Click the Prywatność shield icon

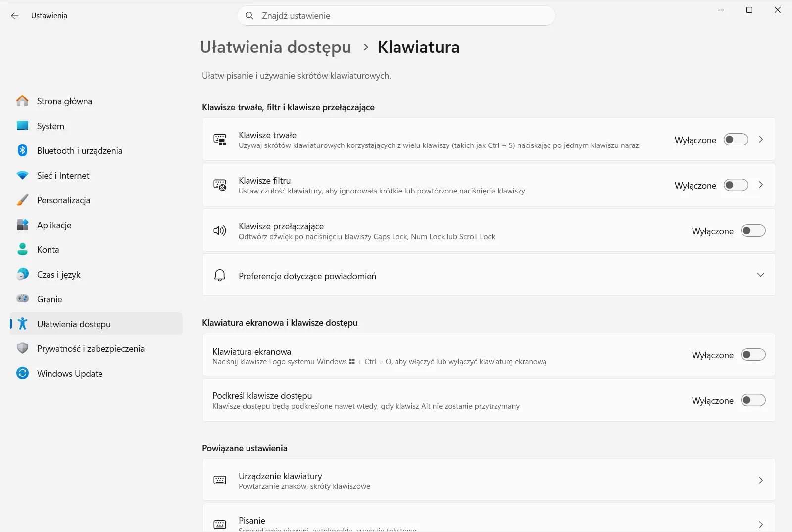(22, 348)
